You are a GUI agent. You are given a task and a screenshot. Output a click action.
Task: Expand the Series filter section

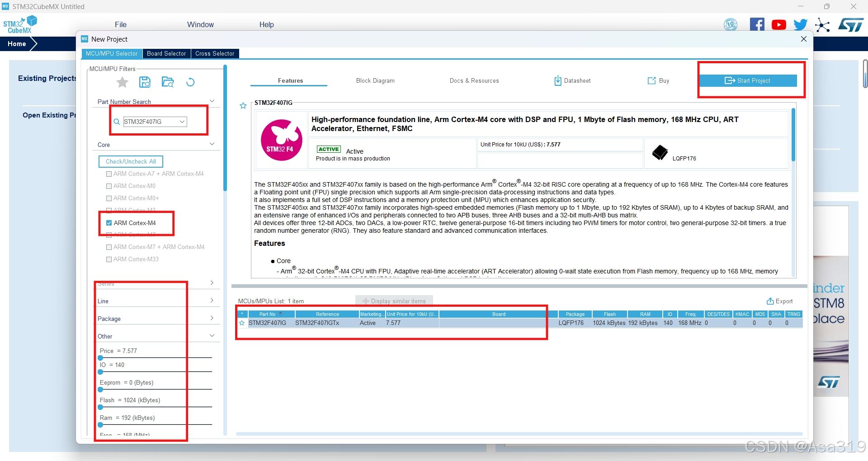click(x=212, y=282)
